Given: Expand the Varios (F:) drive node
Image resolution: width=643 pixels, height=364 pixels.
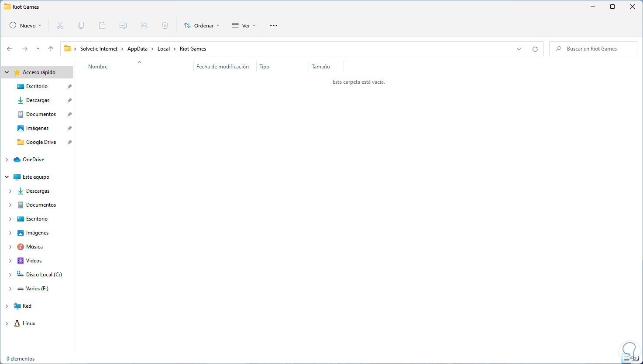Looking at the screenshot, I should tap(10, 289).
